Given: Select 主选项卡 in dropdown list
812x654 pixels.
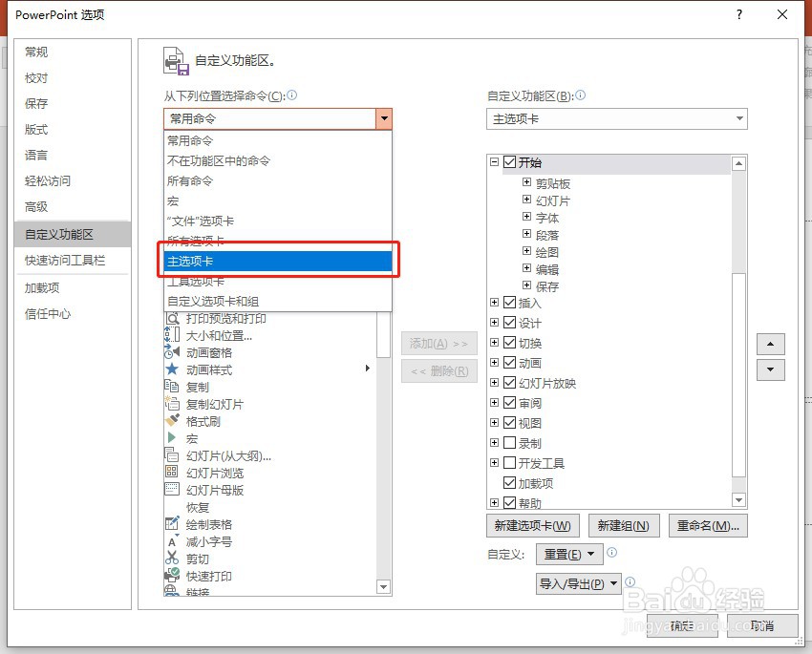Looking at the screenshot, I should click(x=278, y=262).
